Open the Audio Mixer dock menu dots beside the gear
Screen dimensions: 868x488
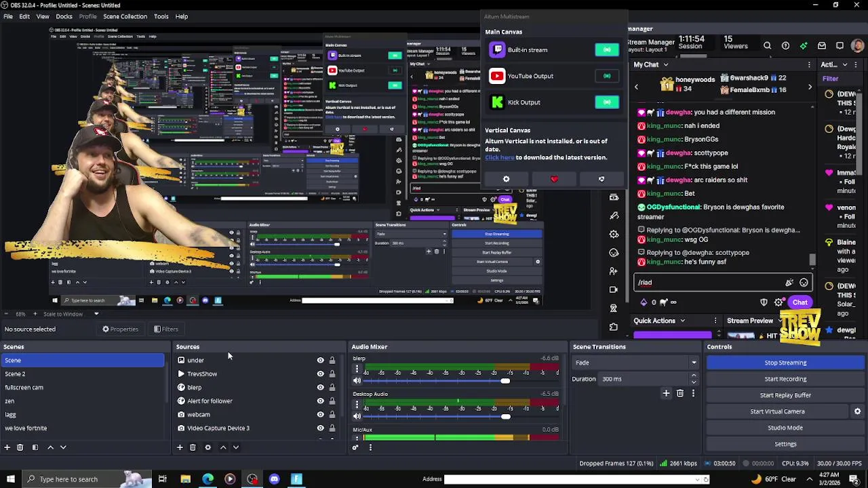pos(370,447)
